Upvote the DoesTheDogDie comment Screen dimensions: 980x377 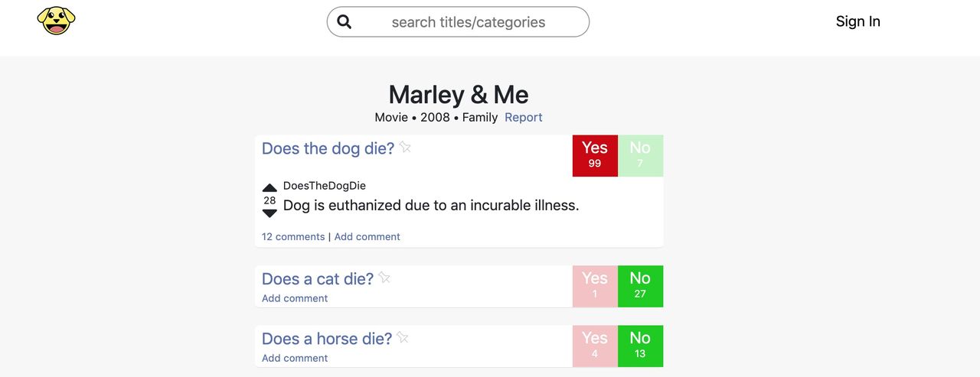coord(269,187)
